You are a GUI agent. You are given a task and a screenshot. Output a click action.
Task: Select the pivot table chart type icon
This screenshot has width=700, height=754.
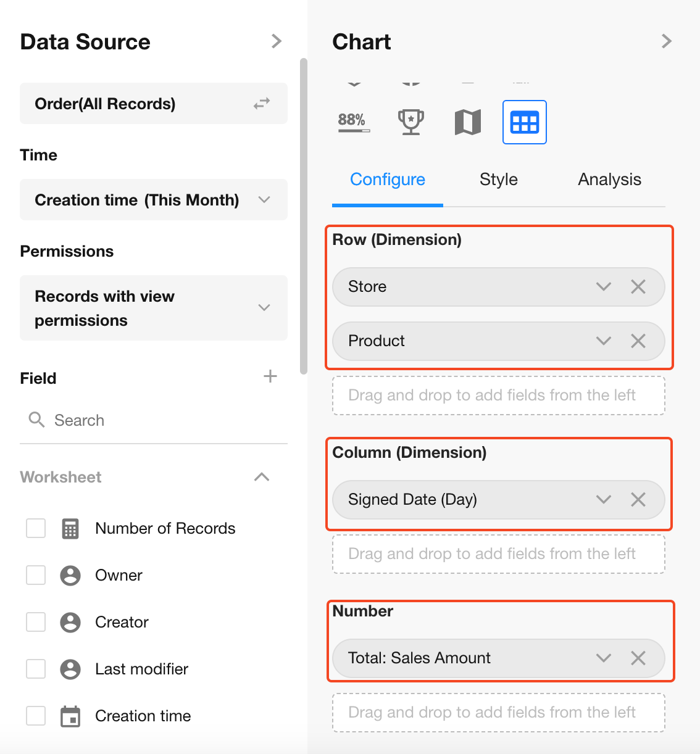tap(524, 122)
